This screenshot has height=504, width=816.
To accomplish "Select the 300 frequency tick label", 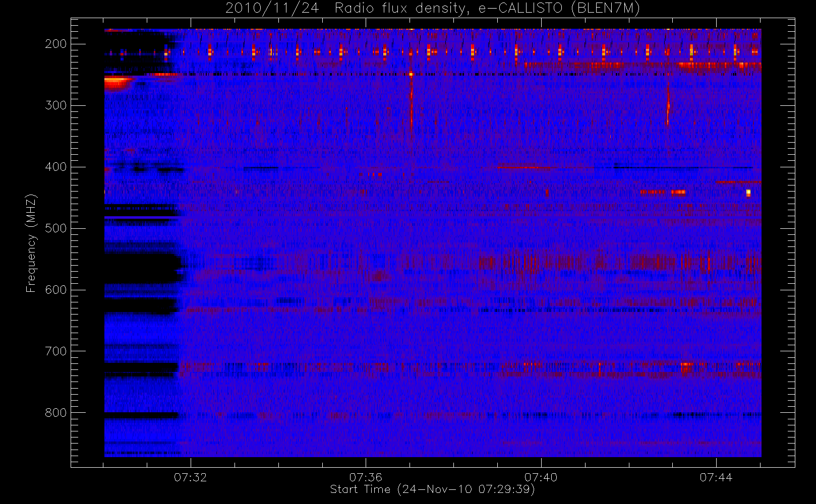I will pos(56,105).
